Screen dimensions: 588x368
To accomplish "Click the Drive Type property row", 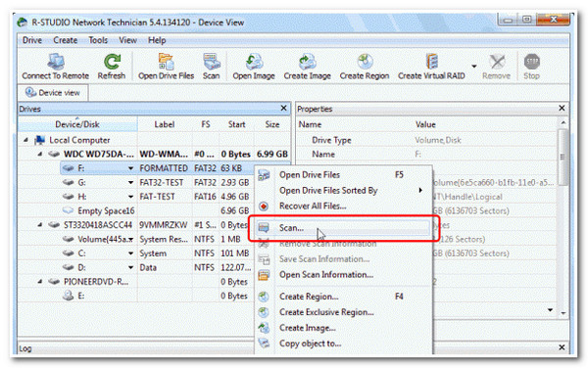I will (426, 140).
